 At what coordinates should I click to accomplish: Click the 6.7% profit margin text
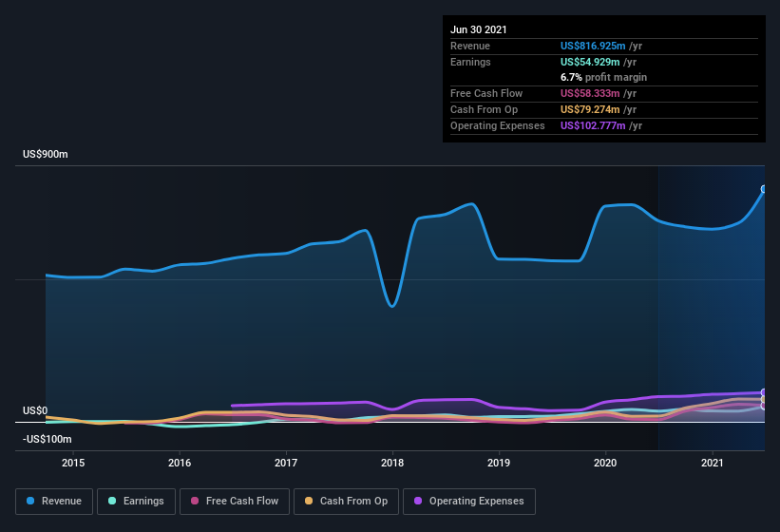[x=604, y=77]
